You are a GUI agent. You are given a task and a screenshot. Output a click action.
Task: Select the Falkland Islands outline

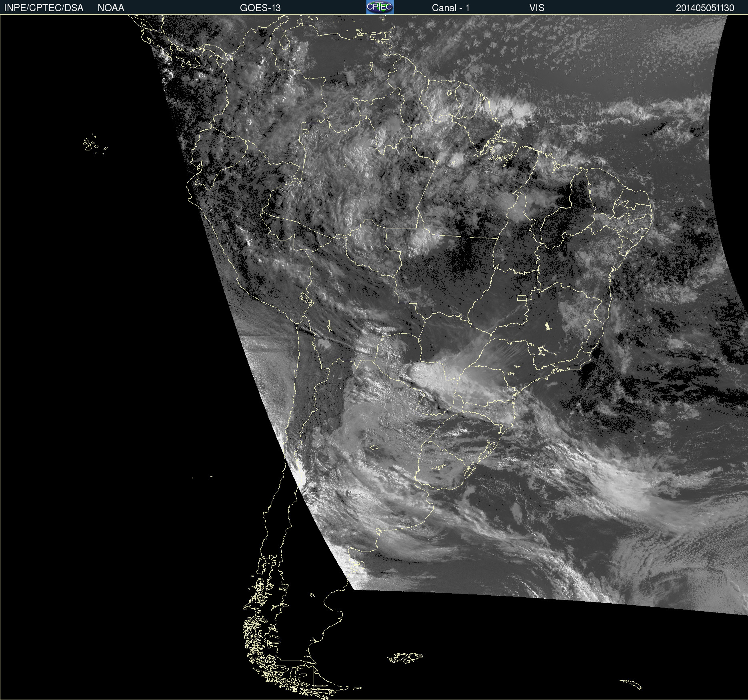click(405, 657)
